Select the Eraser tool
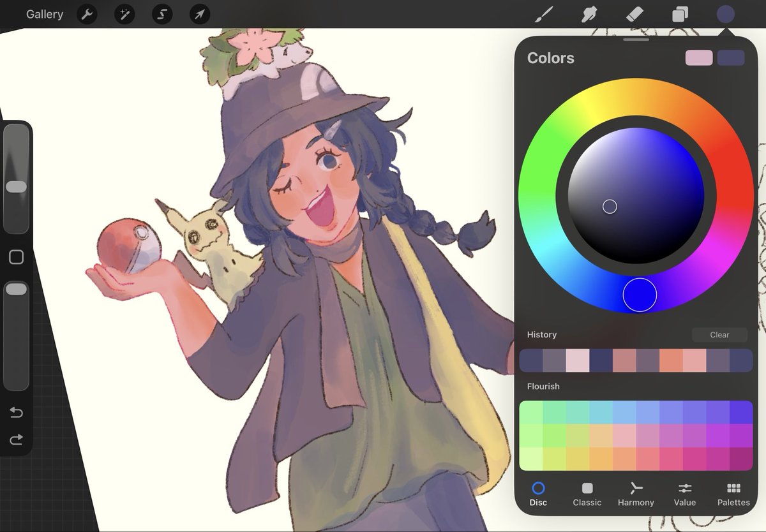 pyautogui.click(x=635, y=14)
